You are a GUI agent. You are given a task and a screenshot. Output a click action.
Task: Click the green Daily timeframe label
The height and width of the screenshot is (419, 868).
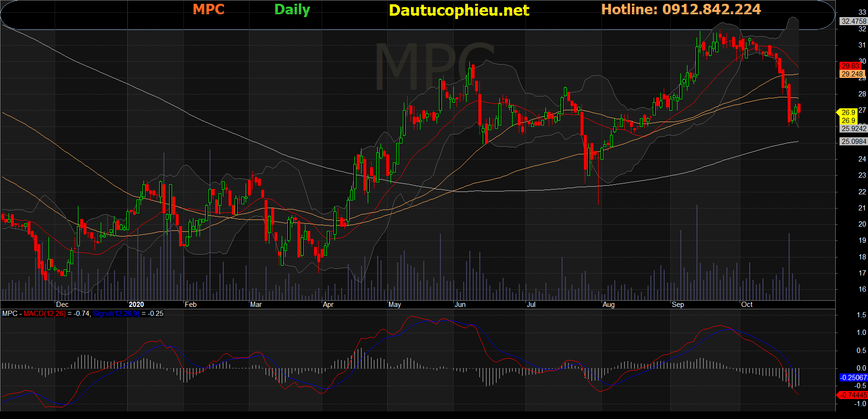292,10
